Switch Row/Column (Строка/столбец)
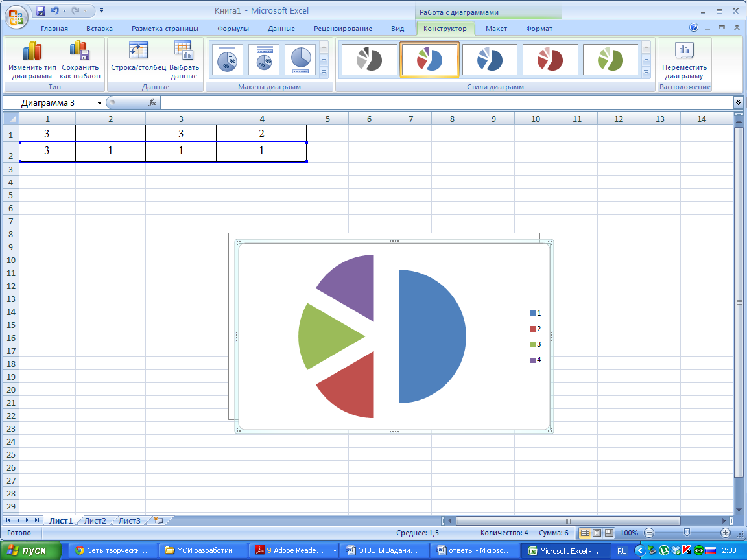Image resolution: width=747 pixels, height=560 pixels. pyautogui.click(x=139, y=57)
